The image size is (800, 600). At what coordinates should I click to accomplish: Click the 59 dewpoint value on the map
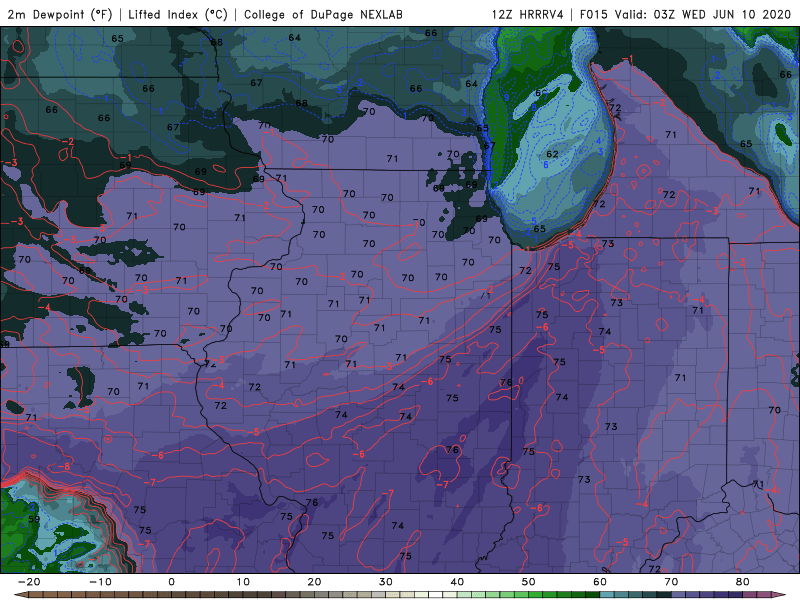(34, 519)
